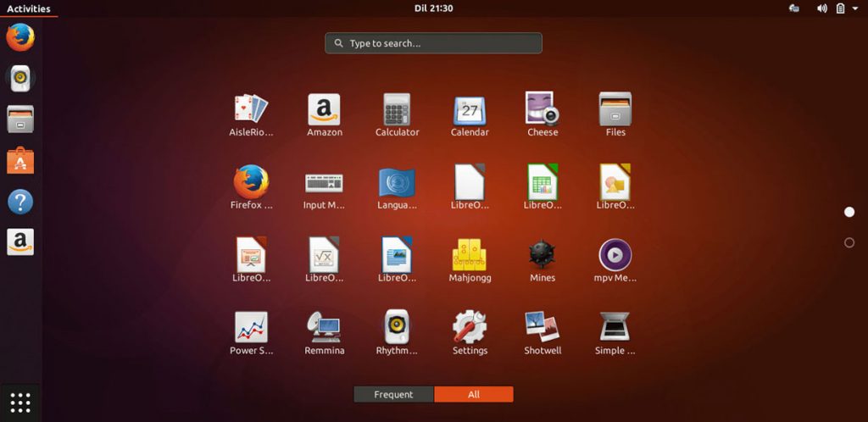
Task: Open Simple Scan scanner app
Action: tap(615, 327)
